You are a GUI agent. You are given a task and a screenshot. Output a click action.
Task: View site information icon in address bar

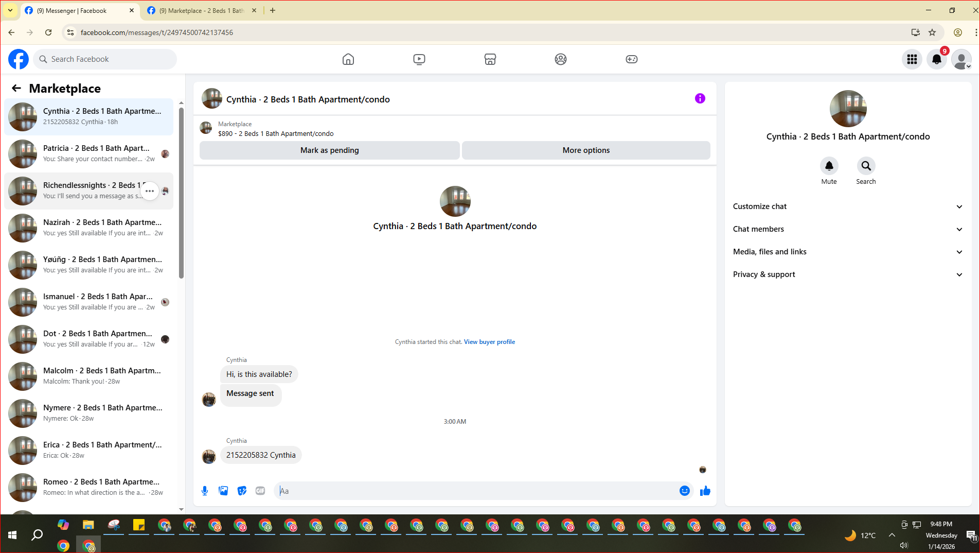(70, 32)
